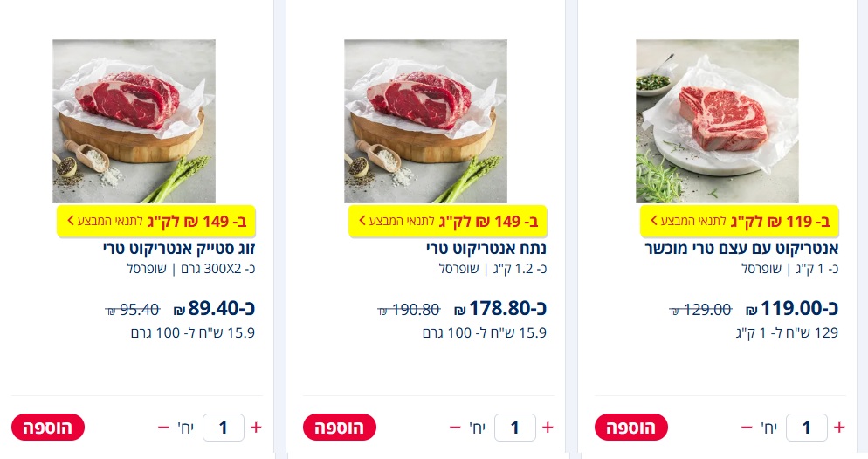This screenshot has height=459, width=868.
Task: Open product title זוג סטייק אנטריקוט טרי
Action: (177, 249)
